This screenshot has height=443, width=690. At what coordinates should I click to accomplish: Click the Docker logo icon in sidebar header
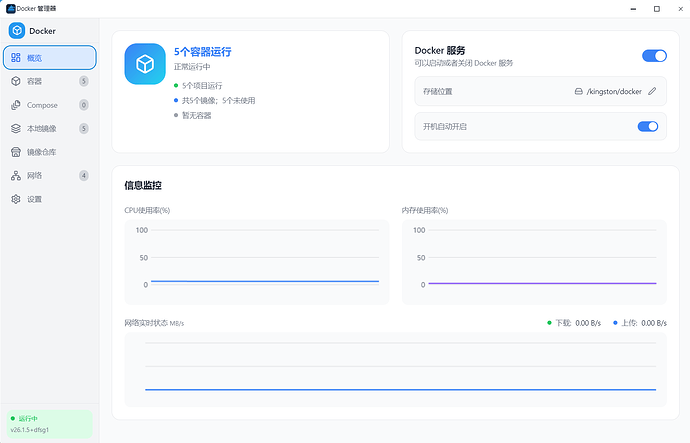17,30
